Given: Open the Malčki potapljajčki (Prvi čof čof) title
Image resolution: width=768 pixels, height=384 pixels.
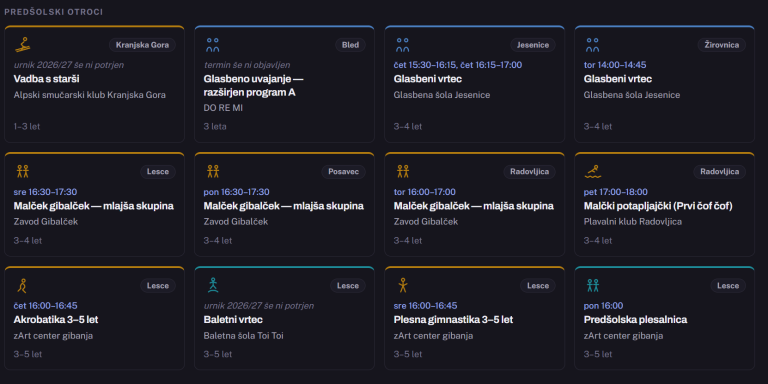Looking at the screenshot, I should click(658, 206).
